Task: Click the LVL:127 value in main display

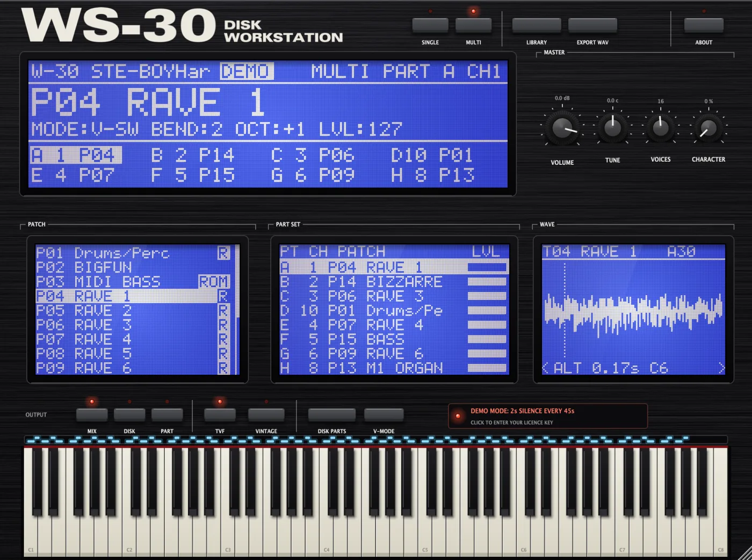Action: click(360, 129)
